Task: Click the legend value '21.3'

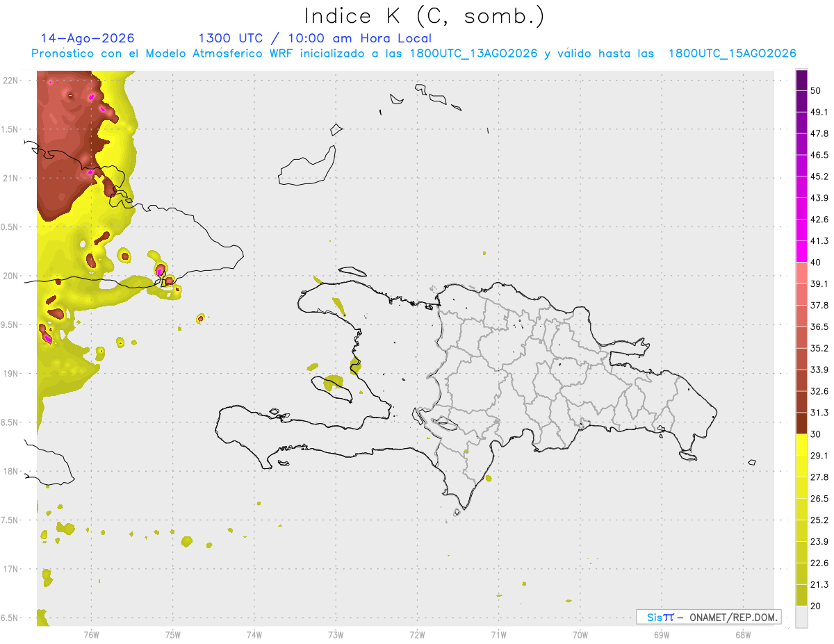Action: 819,585
